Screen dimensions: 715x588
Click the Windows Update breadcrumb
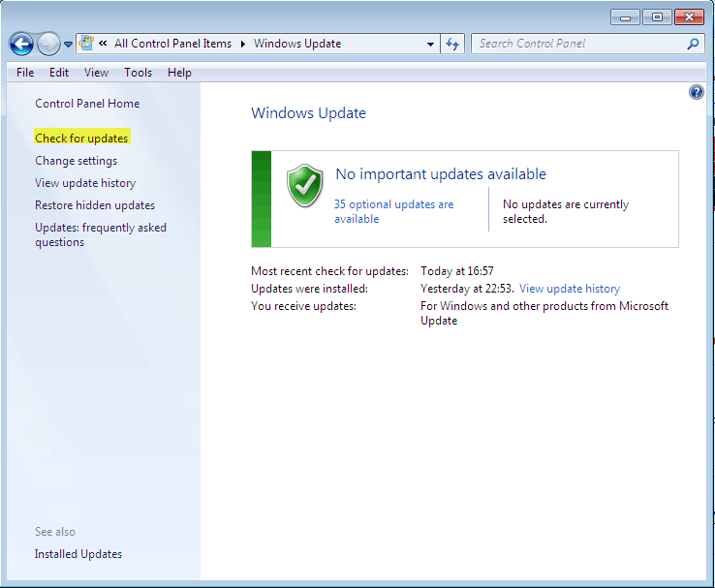click(x=297, y=44)
